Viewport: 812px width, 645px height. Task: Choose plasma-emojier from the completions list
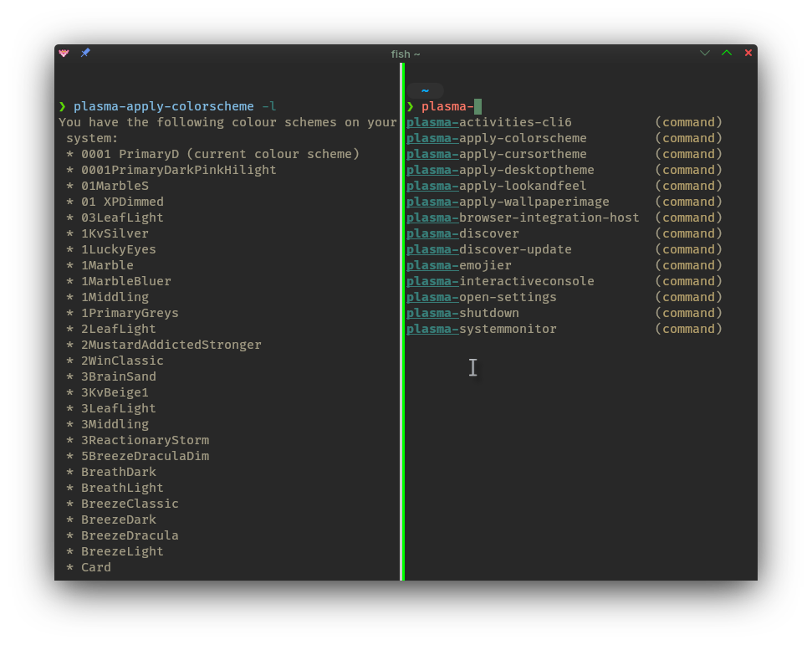pos(459,265)
